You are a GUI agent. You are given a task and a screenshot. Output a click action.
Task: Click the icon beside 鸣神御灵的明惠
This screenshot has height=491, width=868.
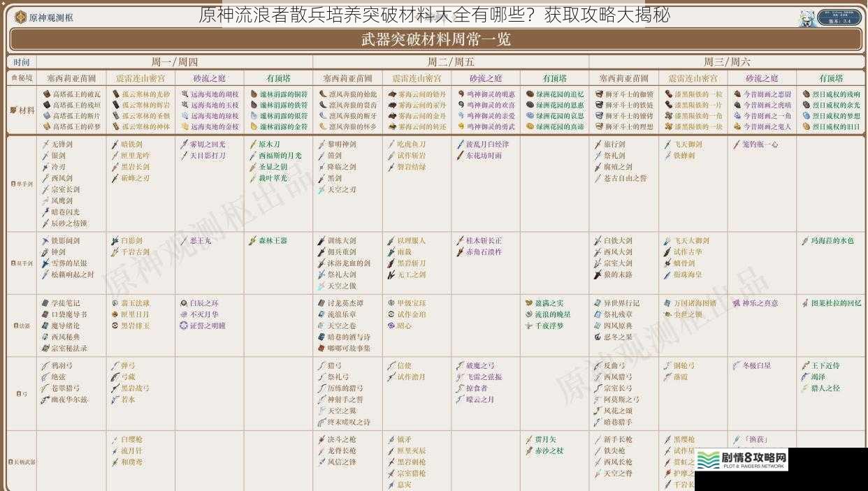(x=460, y=94)
